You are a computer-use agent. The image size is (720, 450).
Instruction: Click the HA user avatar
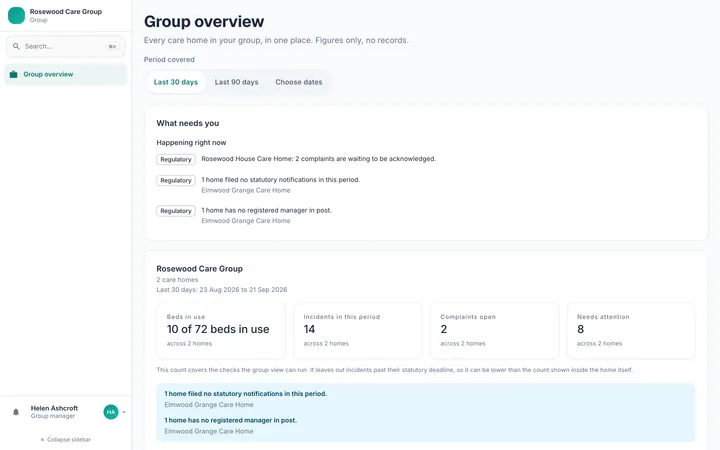[x=111, y=412]
